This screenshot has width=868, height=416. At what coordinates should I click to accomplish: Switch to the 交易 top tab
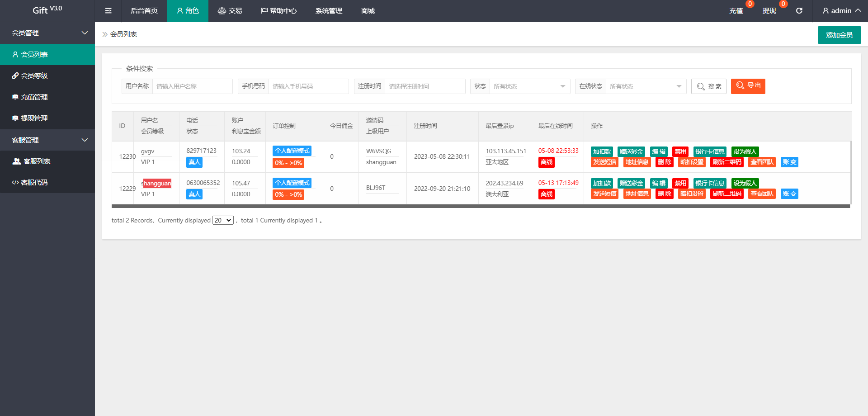[x=230, y=11]
